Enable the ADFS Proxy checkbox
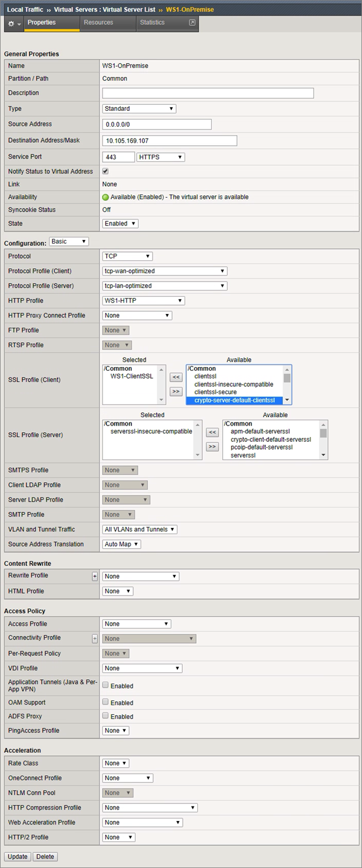 click(x=106, y=715)
